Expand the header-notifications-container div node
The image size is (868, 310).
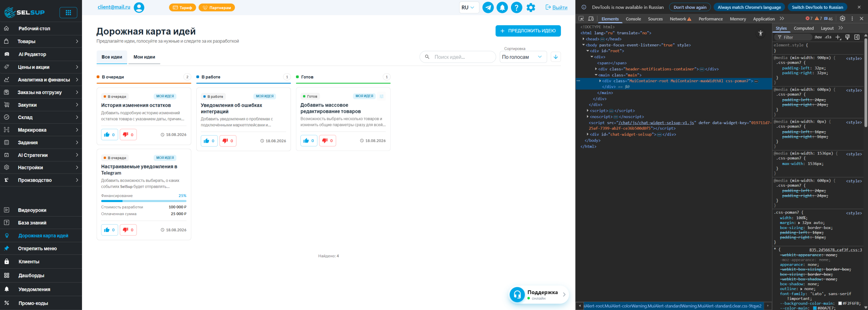pos(596,69)
